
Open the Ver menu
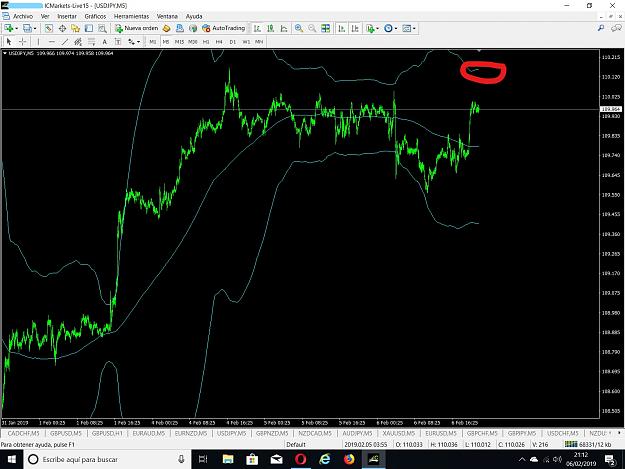[45, 16]
